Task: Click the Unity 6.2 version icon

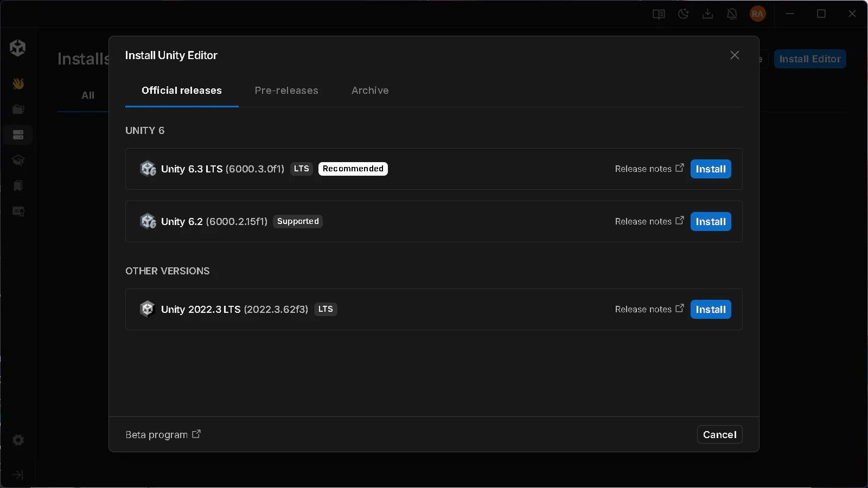Action: tap(148, 221)
